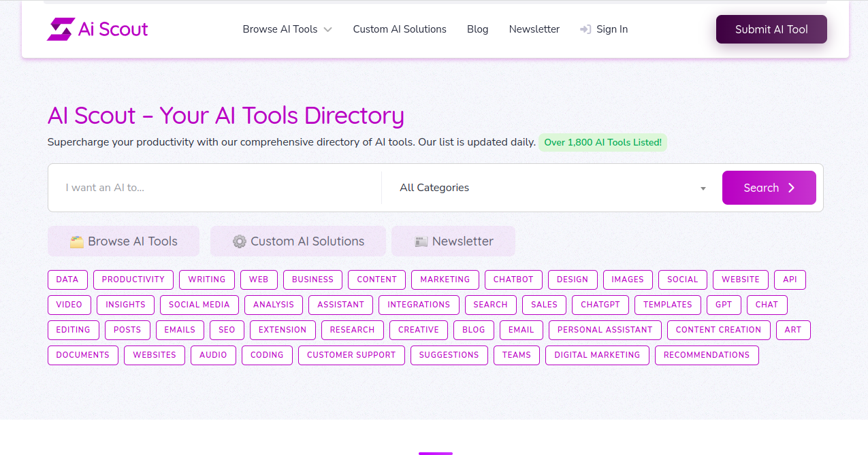Select the TEMPLATES tag
This screenshot has width=868, height=455.
668,305
